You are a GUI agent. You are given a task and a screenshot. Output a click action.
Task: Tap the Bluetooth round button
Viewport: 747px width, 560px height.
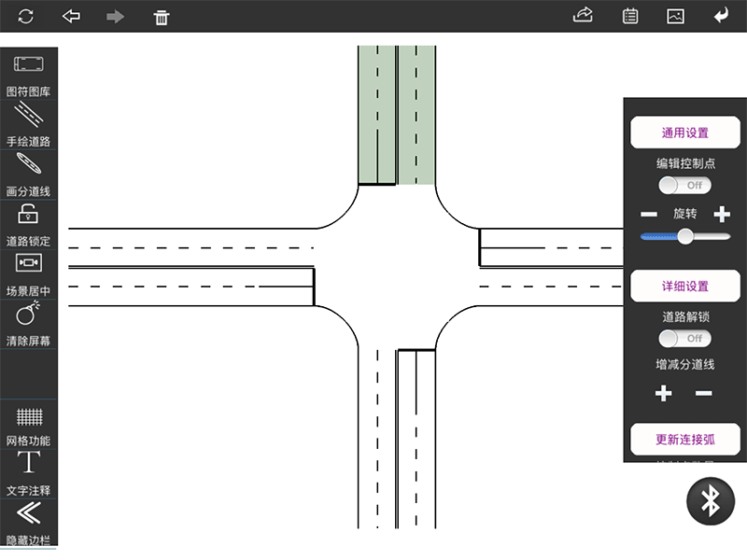point(711,501)
